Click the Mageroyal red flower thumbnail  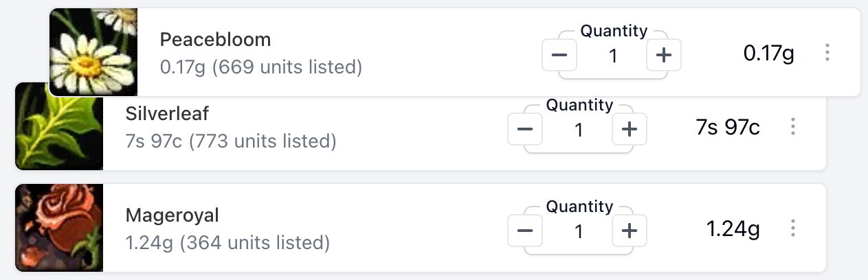[59, 228]
